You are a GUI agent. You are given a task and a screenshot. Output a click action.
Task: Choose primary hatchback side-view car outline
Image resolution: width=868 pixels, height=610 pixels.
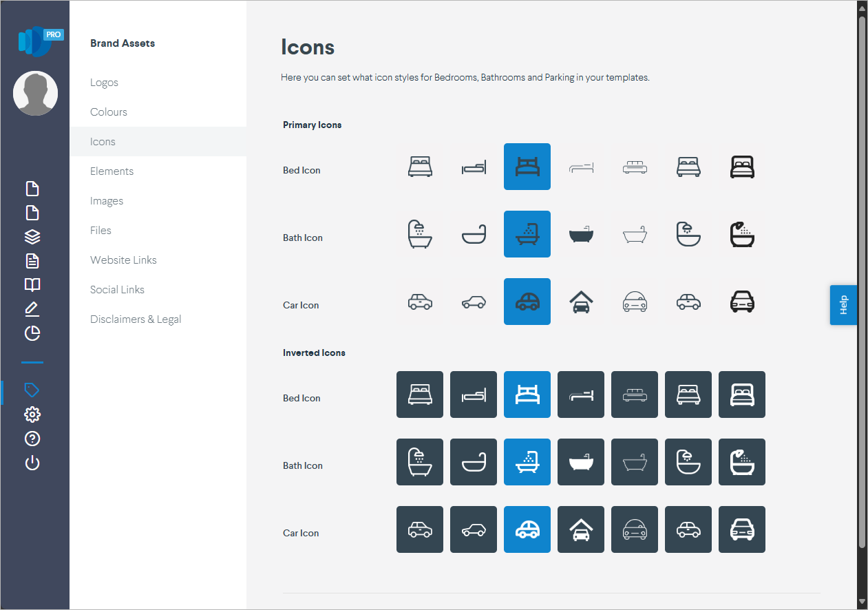[474, 302]
